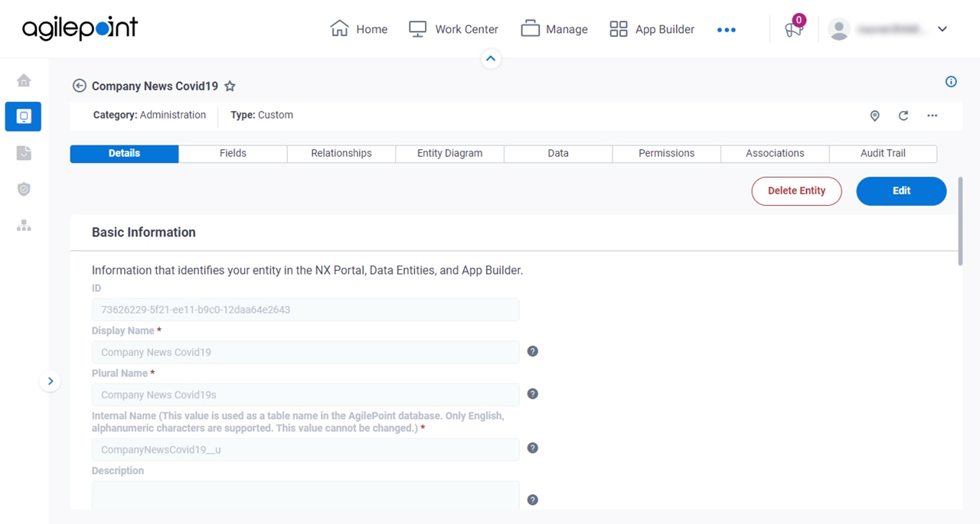Open the sidebar hierarchy diagram icon
The image size is (980, 524).
24,225
